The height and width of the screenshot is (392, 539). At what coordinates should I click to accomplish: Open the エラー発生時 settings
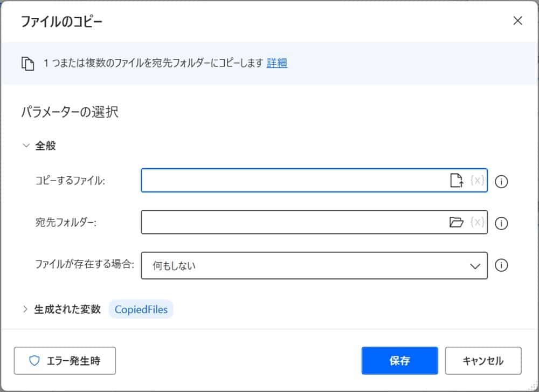click(x=65, y=360)
